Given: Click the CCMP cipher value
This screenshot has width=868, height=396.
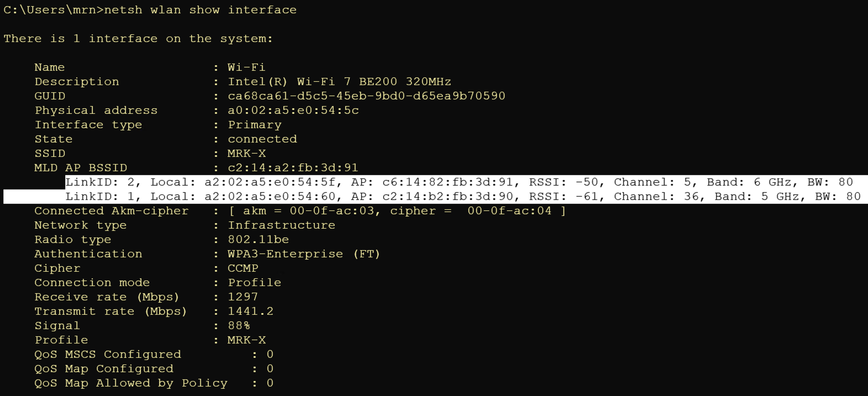Looking at the screenshot, I should point(242,268).
